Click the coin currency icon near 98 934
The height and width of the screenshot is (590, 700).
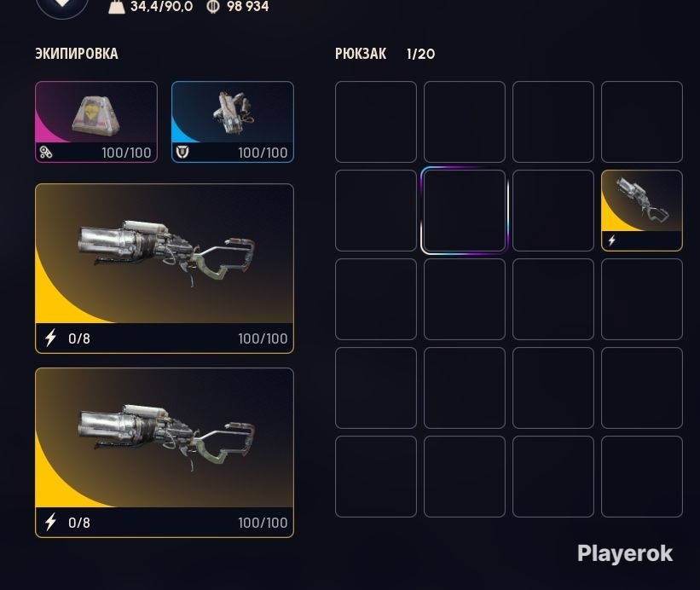(213, 7)
